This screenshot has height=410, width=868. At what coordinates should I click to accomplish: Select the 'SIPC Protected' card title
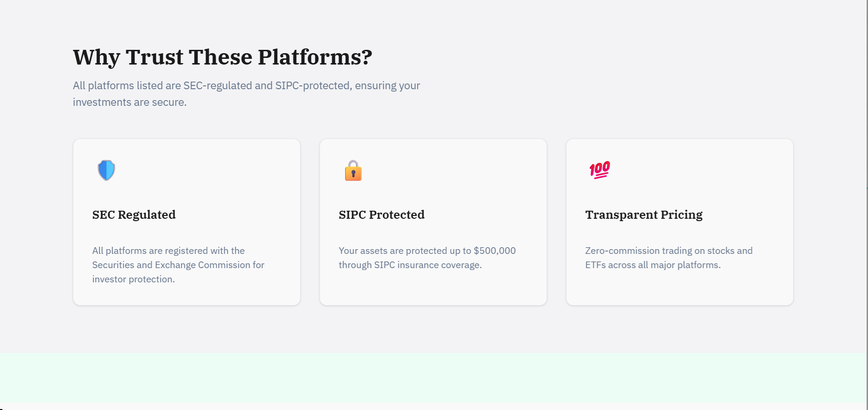(381, 215)
